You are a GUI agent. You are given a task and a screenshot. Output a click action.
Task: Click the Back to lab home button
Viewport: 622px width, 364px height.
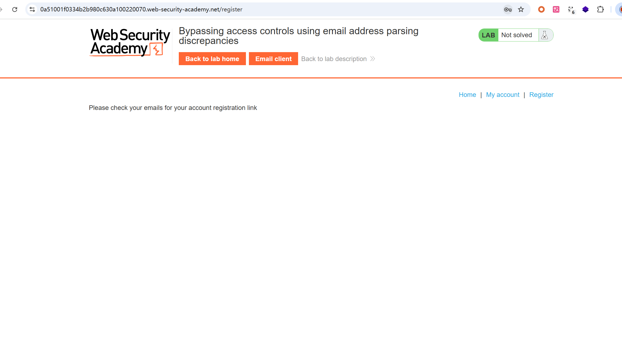point(212,59)
